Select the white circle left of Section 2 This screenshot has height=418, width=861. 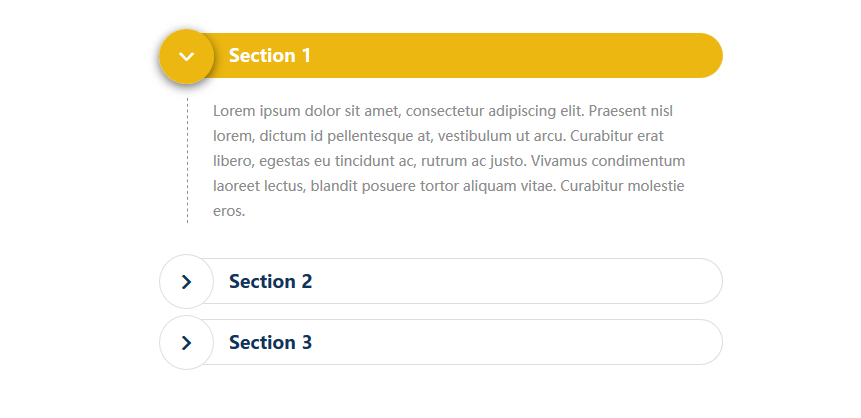[187, 282]
